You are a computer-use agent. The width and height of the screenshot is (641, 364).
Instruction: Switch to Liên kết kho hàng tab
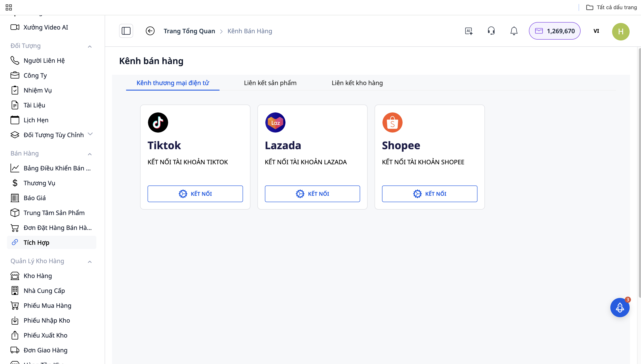point(357,83)
